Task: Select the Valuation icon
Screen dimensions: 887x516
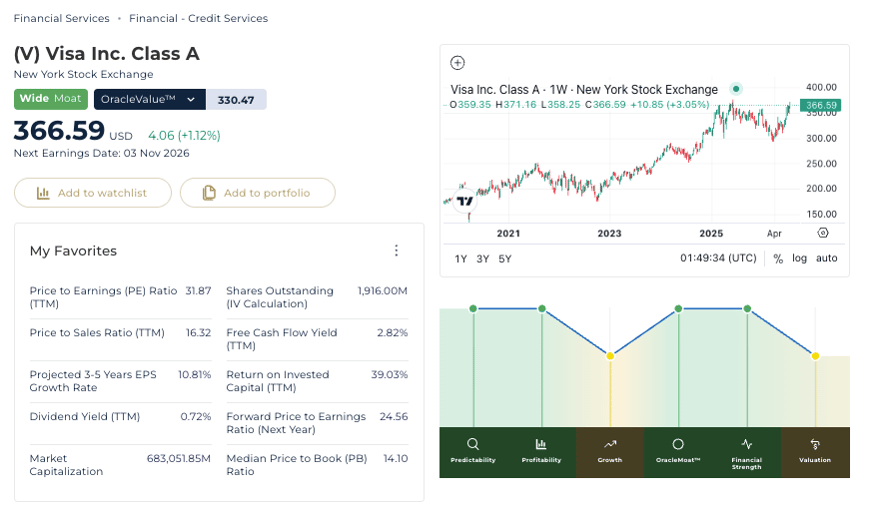Action: (x=815, y=444)
